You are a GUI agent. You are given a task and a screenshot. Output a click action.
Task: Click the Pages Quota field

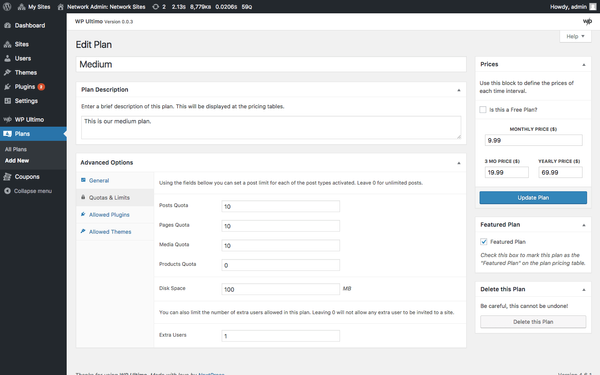click(x=280, y=226)
